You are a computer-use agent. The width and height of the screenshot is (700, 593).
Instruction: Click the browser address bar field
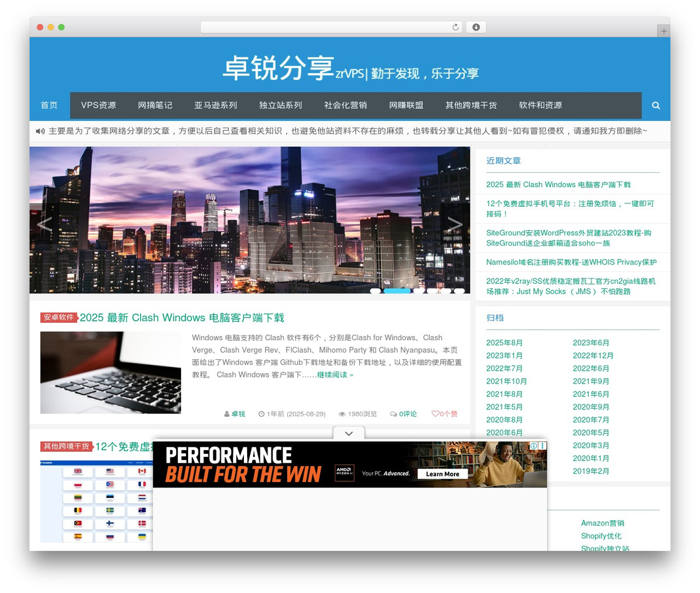(331, 27)
